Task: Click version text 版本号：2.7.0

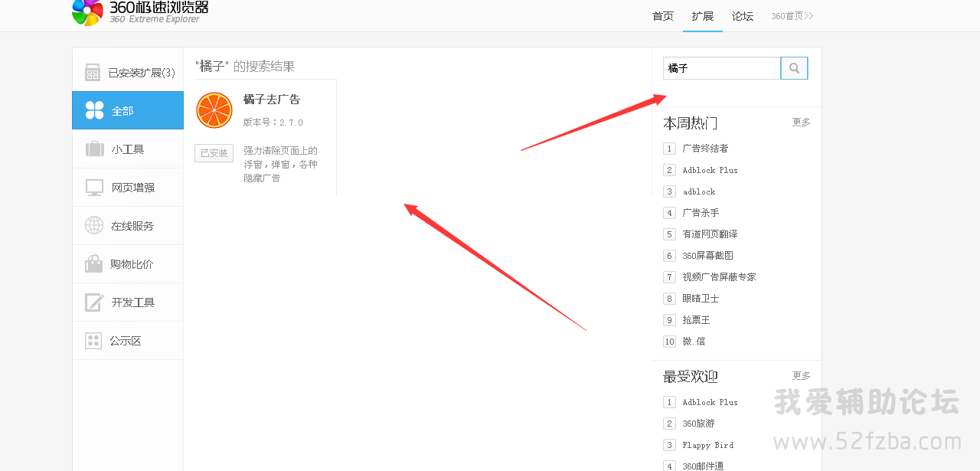Action: click(x=273, y=123)
